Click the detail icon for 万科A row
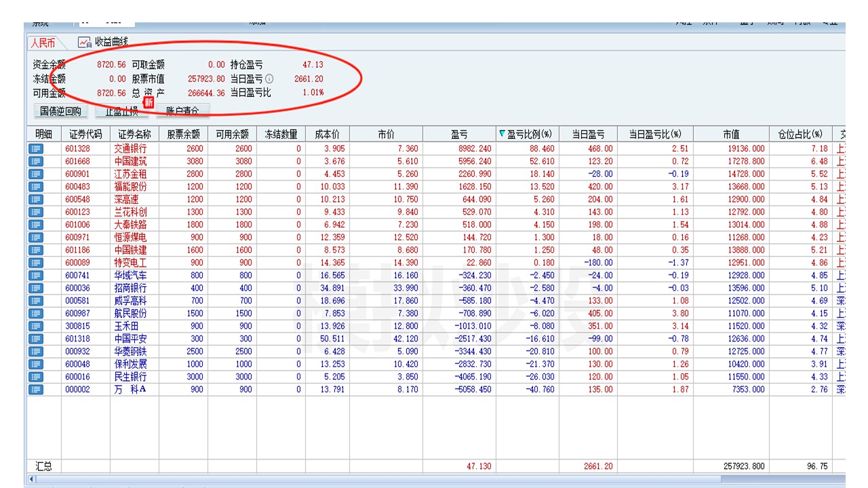Screen dimensions: 868x488 click(x=35, y=390)
